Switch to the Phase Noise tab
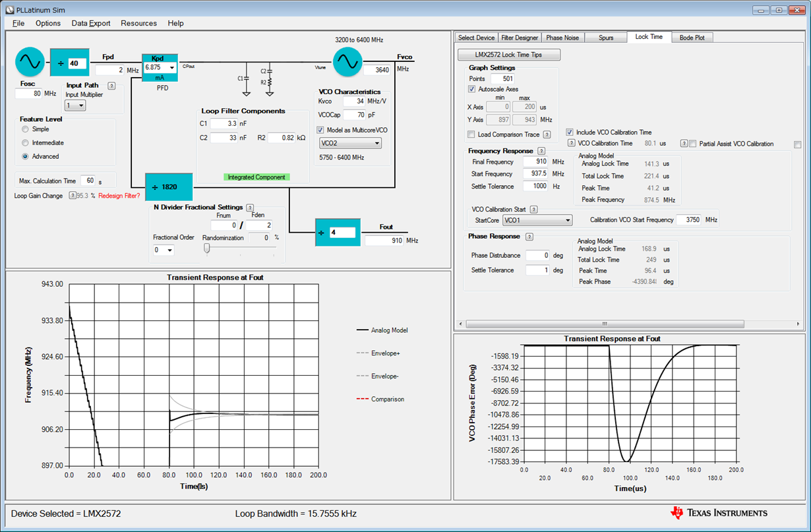This screenshot has height=532, width=811. (563, 38)
